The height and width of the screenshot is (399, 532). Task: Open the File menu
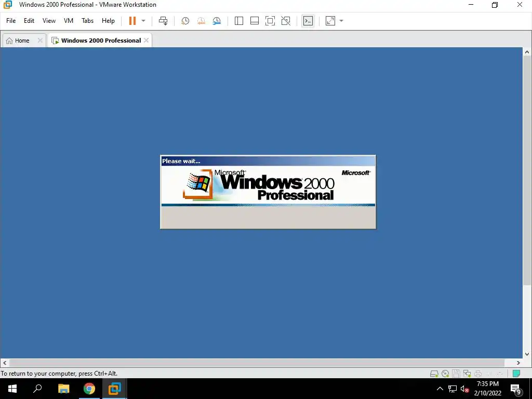coord(11,21)
